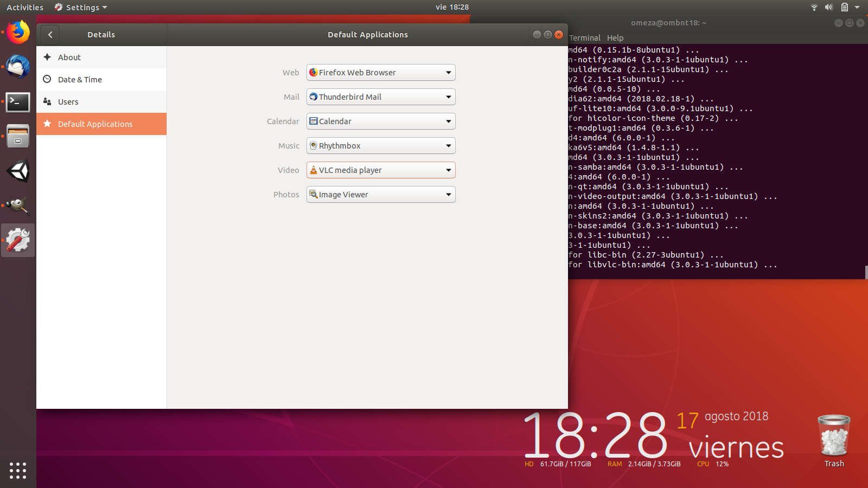This screenshot has height=488, width=868.
Task: Click the Calendar icon in Calendar dropdown
Action: pos(313,121)
